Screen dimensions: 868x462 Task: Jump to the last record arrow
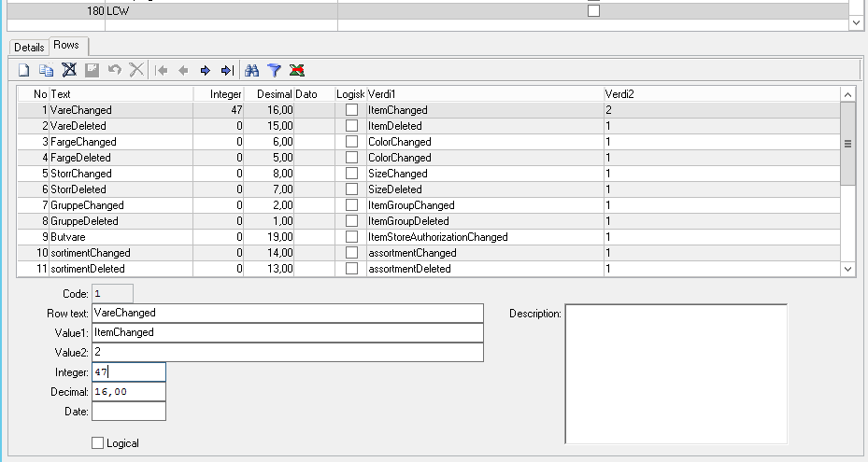(227, 70)
